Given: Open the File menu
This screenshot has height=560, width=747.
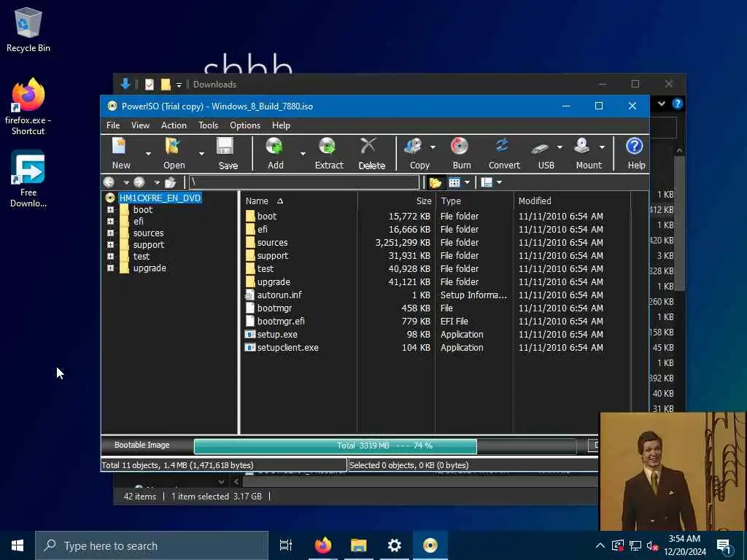Looking at the screenshot, I should [x=113, y=125].
